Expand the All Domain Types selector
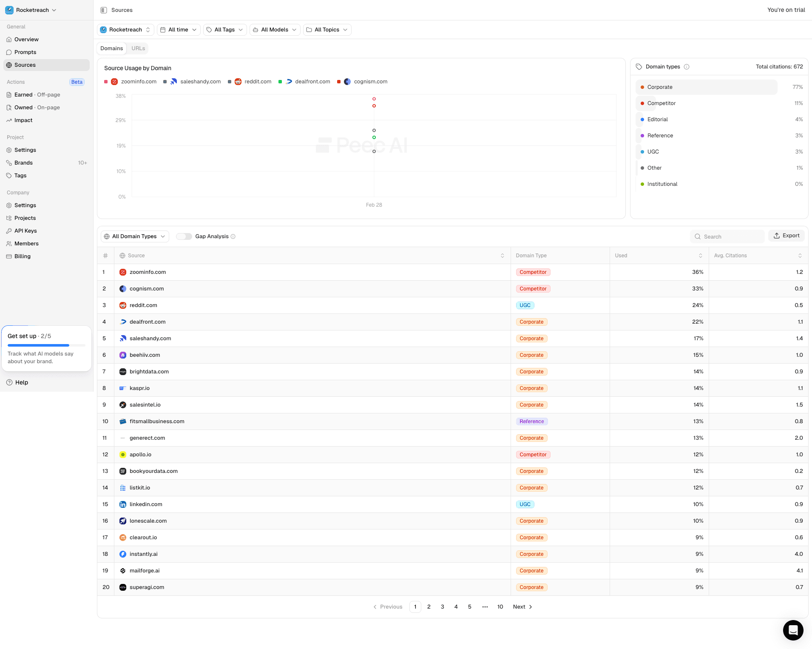 click(x=134, y=236)
